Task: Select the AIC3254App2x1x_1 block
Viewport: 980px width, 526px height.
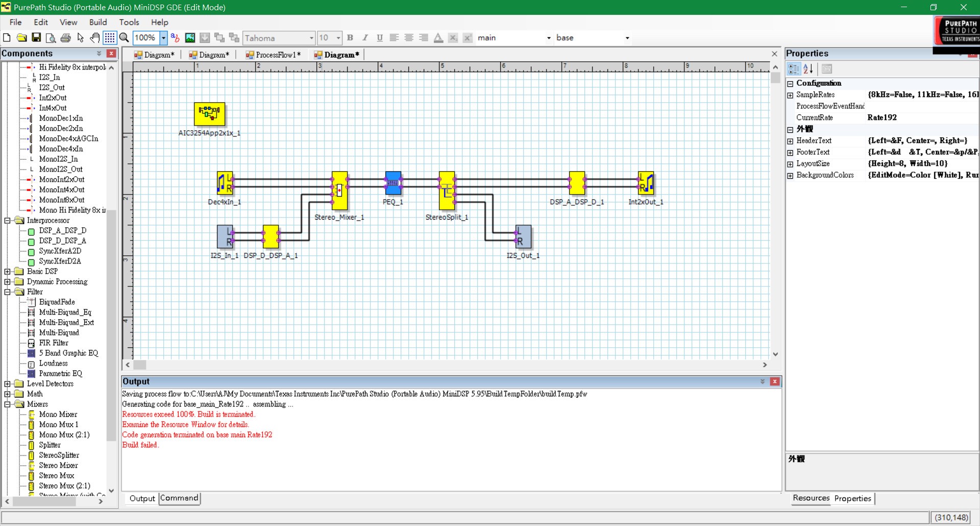Action: point(209,114)
